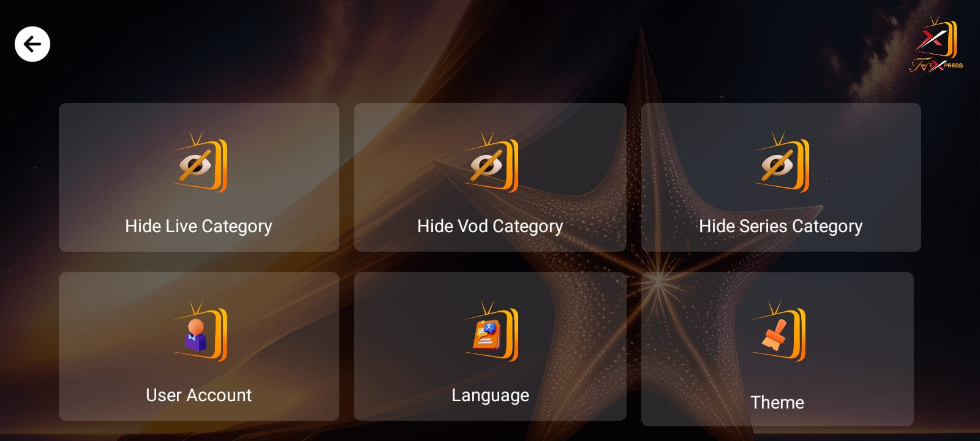Open the Hide Vod Category label
980x441 pixels.
490,227
